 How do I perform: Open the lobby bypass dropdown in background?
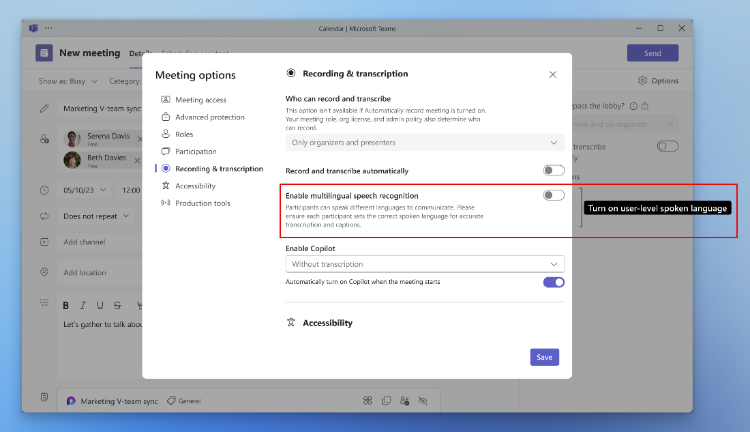[624, 124]
